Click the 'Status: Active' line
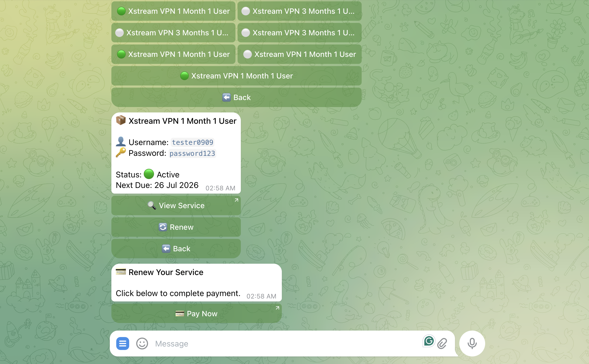This screenshot has width=589, height=364. [148, 174]
